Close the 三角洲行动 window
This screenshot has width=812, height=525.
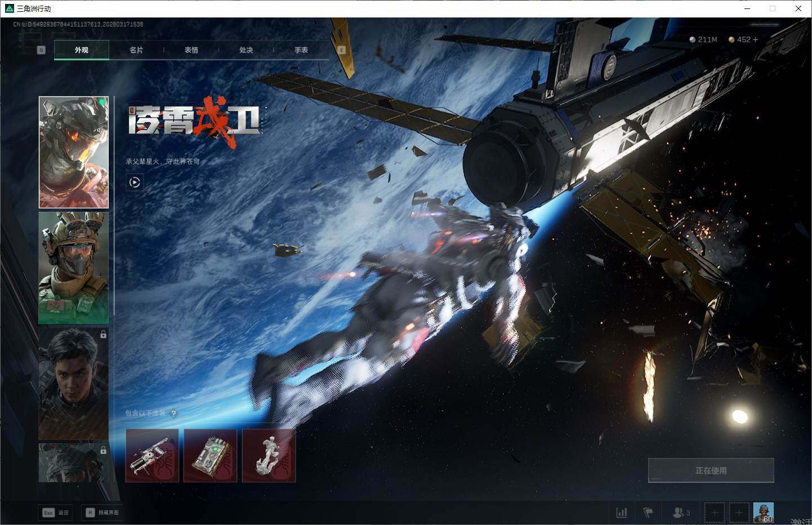798,8
